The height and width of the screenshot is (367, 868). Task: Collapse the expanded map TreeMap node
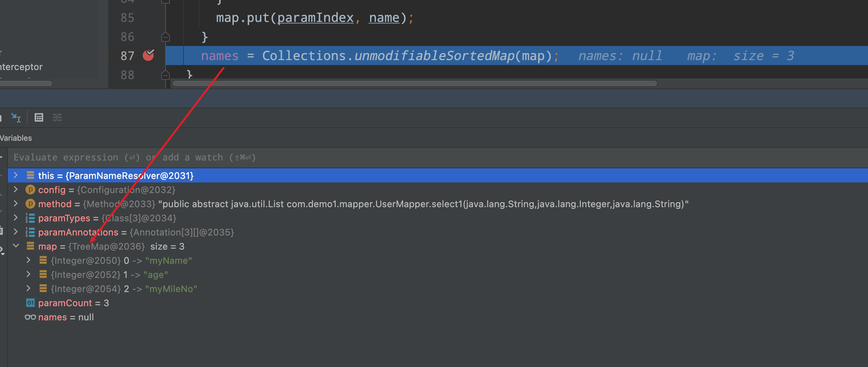pyautogui.click(x=16, y=246)
